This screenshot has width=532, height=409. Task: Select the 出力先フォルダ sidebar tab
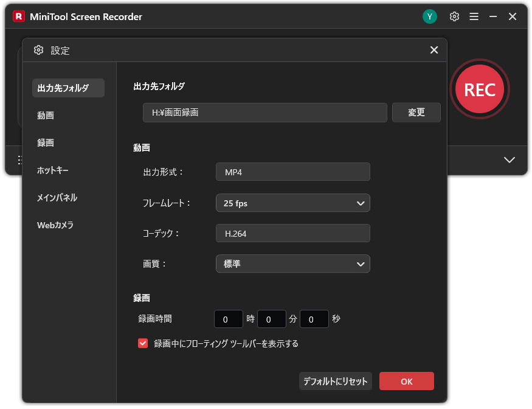coord(68,88)
